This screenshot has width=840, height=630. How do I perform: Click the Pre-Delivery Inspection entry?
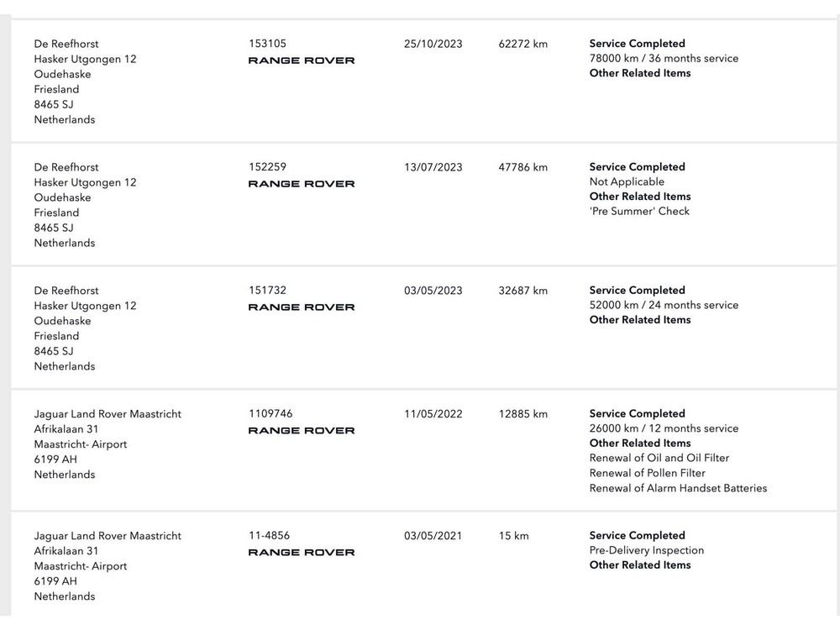[647, 550]
